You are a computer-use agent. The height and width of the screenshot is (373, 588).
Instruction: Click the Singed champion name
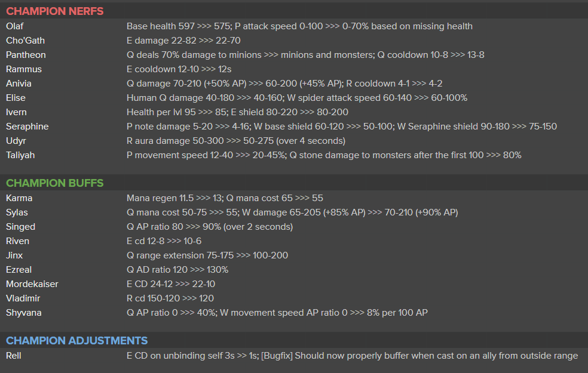(21, 227)
